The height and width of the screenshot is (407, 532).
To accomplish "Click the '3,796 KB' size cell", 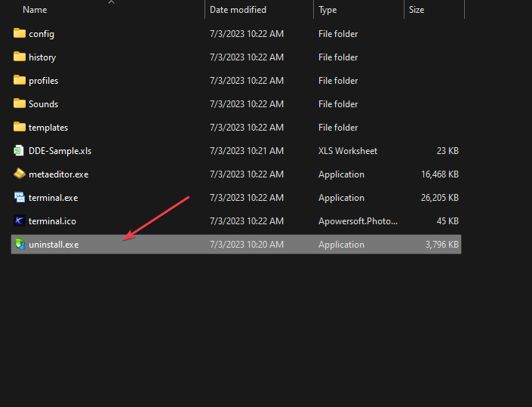I will pos(442,245).
